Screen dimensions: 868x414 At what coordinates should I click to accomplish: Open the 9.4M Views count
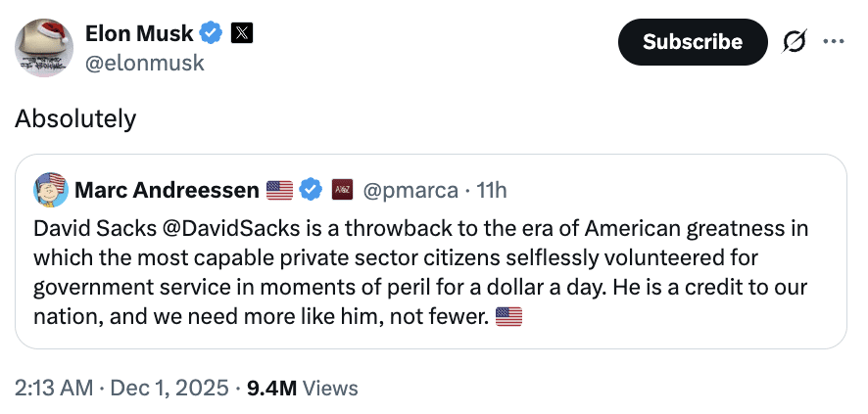pos(303,388)
